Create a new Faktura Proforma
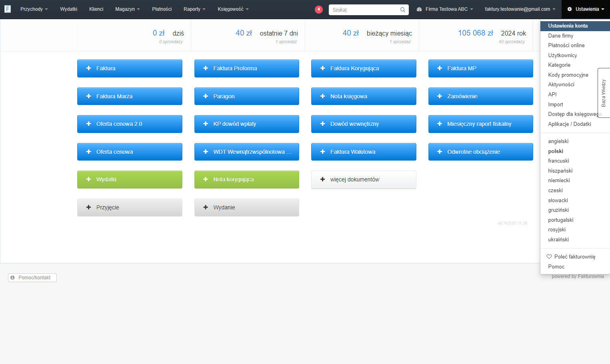Screen dimensions: 610x364 click(x=247, y=68)
